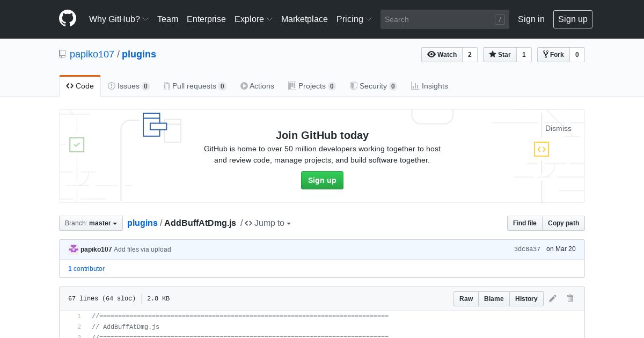Viewport: 644px width, 338px height.
Task: Open the repository book icon beside papiko107
Action: point(62,54)
